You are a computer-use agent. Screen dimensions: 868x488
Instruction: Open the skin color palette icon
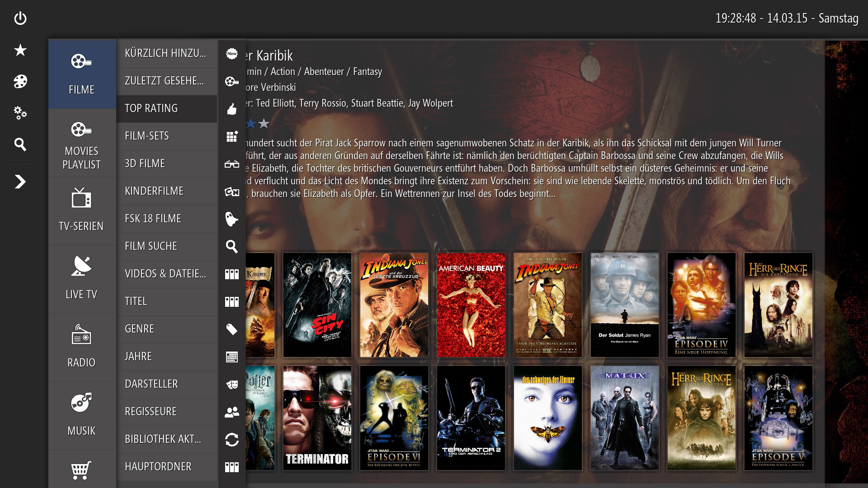point(20,81)
